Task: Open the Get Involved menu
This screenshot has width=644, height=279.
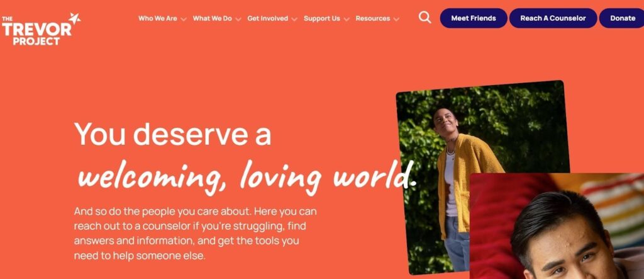Action: (268, 18)
